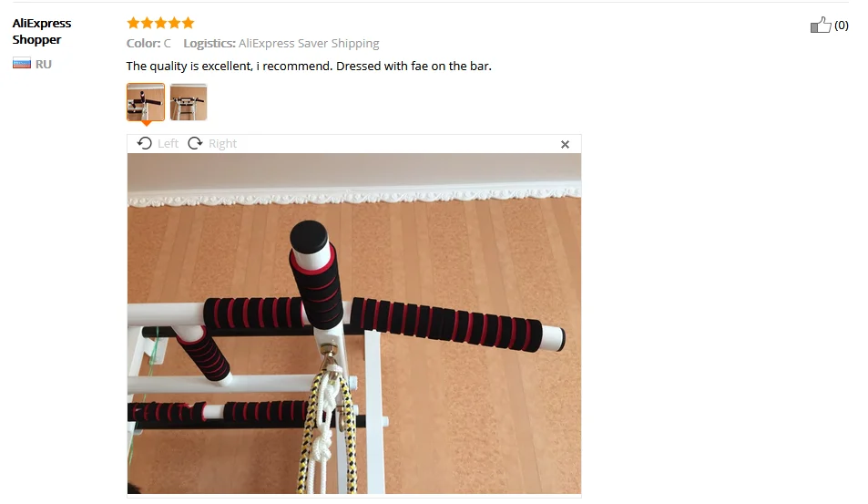Click the fifth orange rating star
This screenshot has width=868, height=504.
(189, 23)
